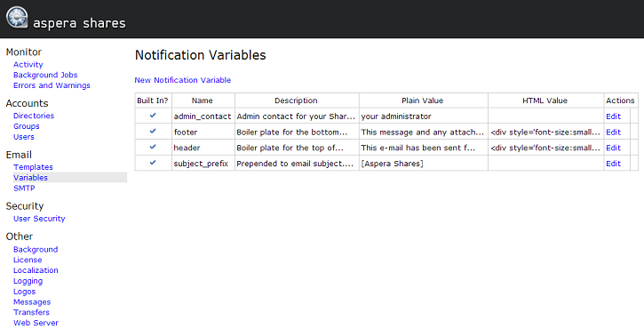Click the built-in checkmark for admin_contact

tap(153, 116)
